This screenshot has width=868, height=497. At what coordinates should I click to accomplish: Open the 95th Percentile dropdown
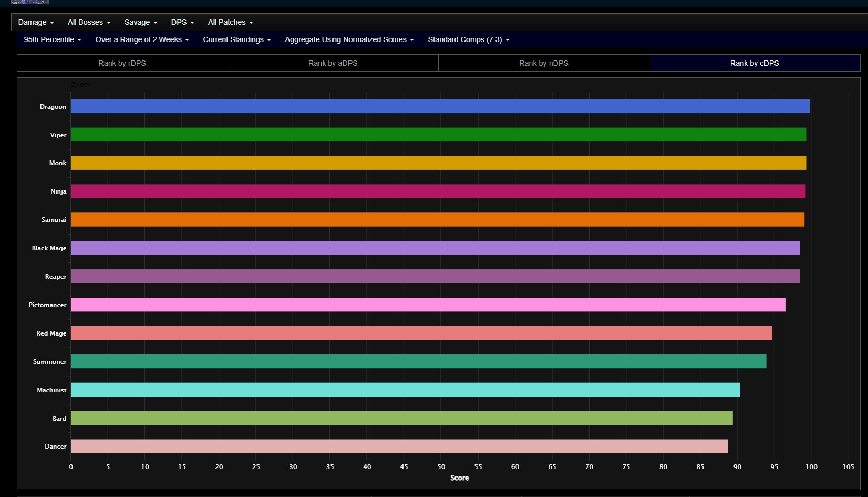(x=52, y=39)
